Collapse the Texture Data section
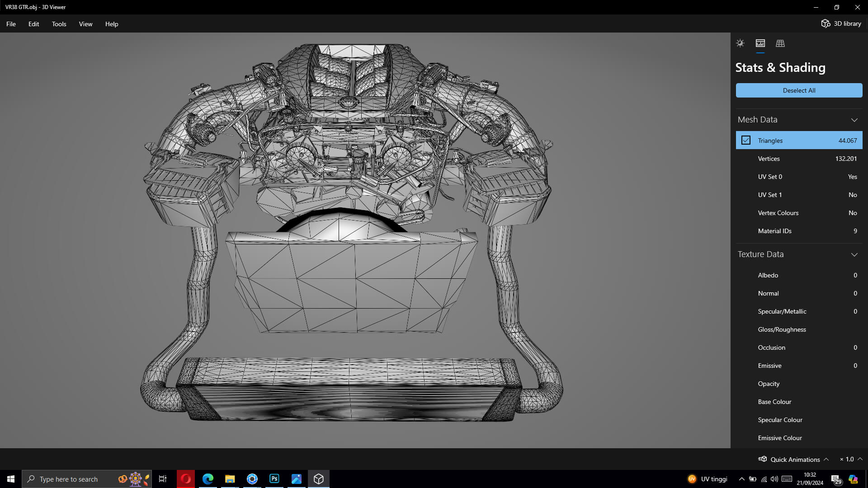The width and height of the screenshot is (868, 488). point(854,254)
